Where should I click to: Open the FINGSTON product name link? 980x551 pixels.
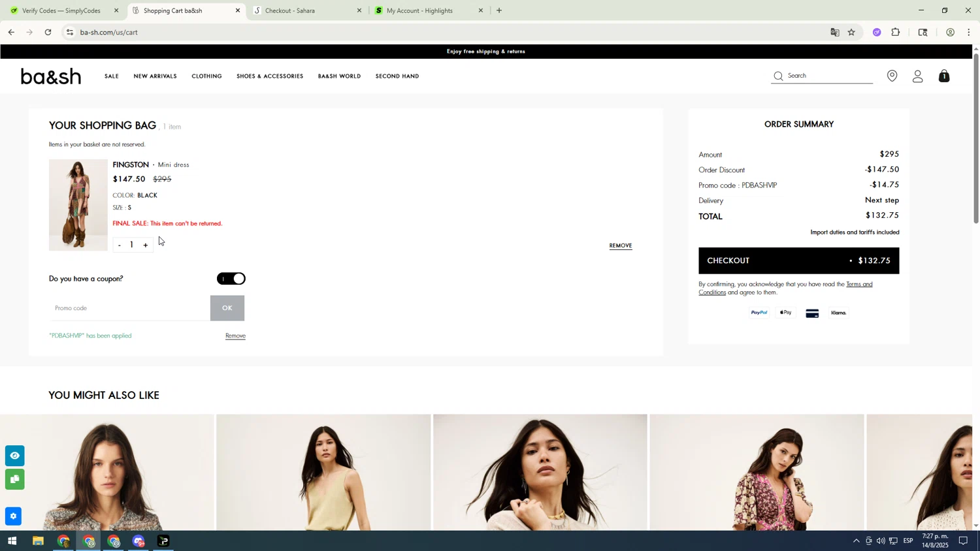[x=131, y=165]
